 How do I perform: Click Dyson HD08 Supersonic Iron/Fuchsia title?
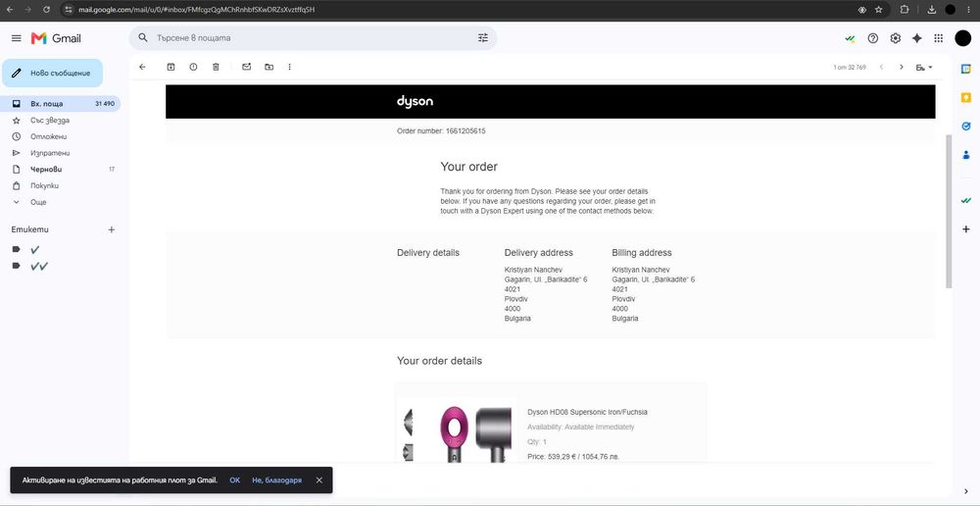coord(587,412)
